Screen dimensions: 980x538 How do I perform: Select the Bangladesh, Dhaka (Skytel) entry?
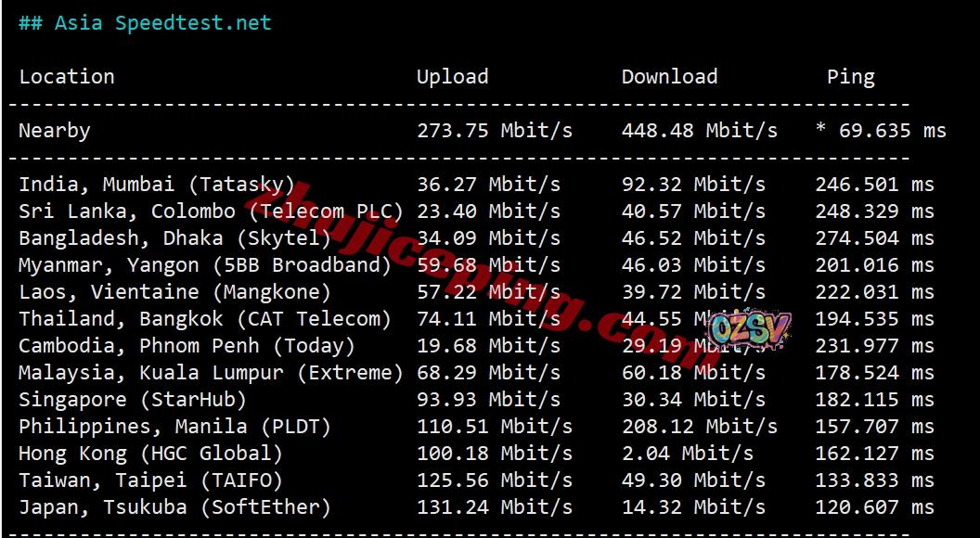[x=174, y=238]
